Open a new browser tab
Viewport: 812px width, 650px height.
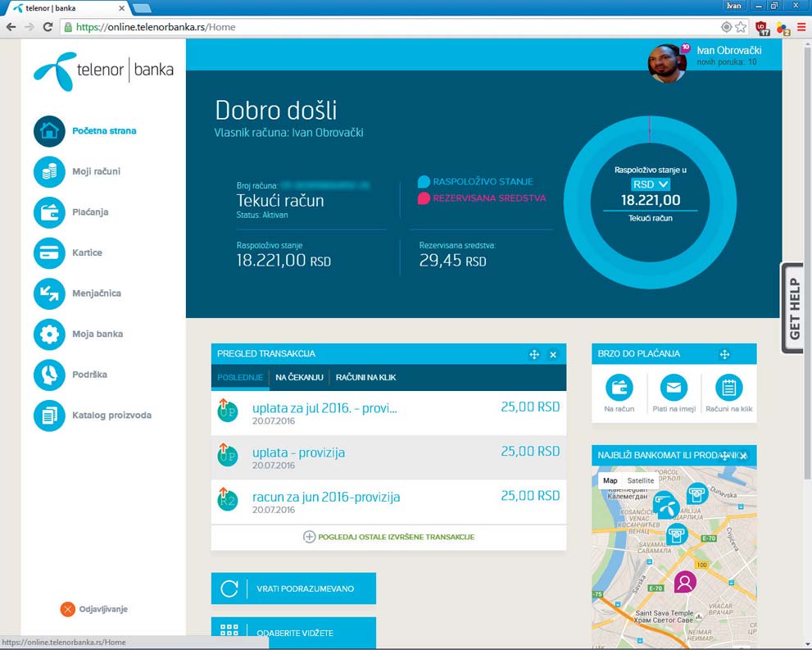(142, 8)
